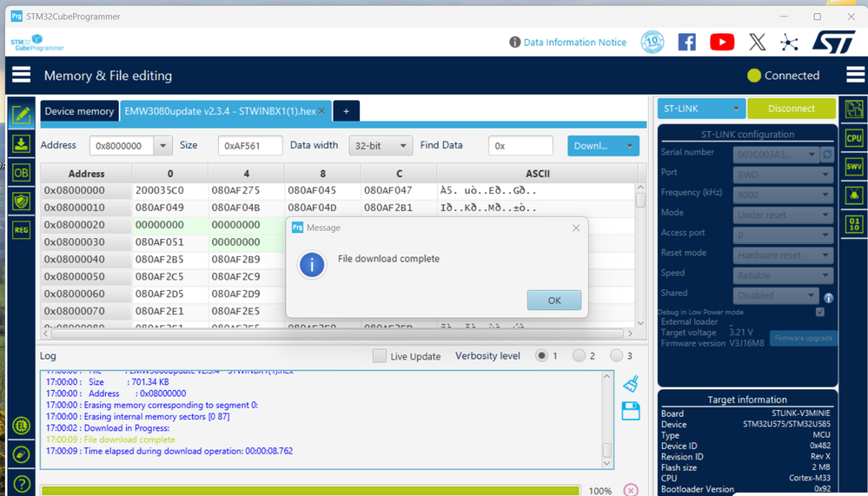The width and height of the screenshot is (868, 496).
Task: Click the info icon next to Shared dropdown
Action: [x=829, y=298]
